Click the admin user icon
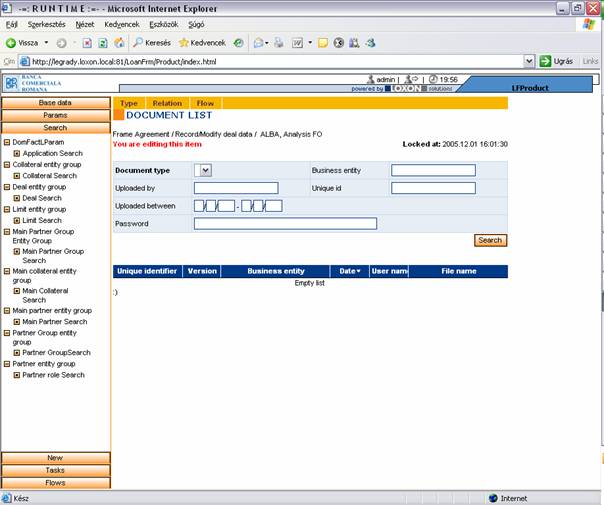Image resolution: width=604 pixels, height=505 pixels. coord(371,79)
